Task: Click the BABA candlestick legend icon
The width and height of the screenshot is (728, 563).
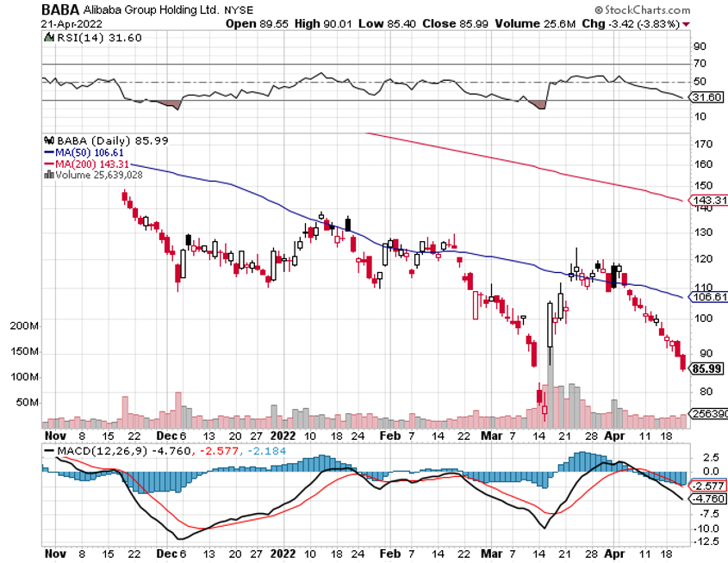Action: [x=49, y=140]
